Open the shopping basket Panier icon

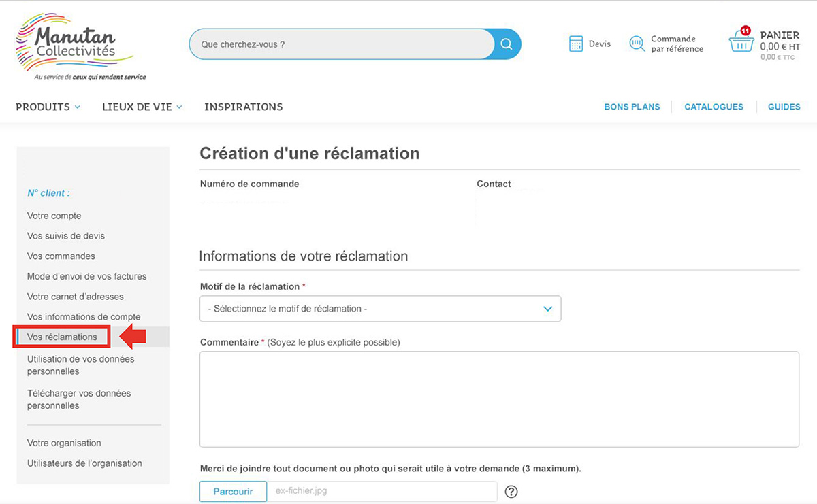[741, 42]
